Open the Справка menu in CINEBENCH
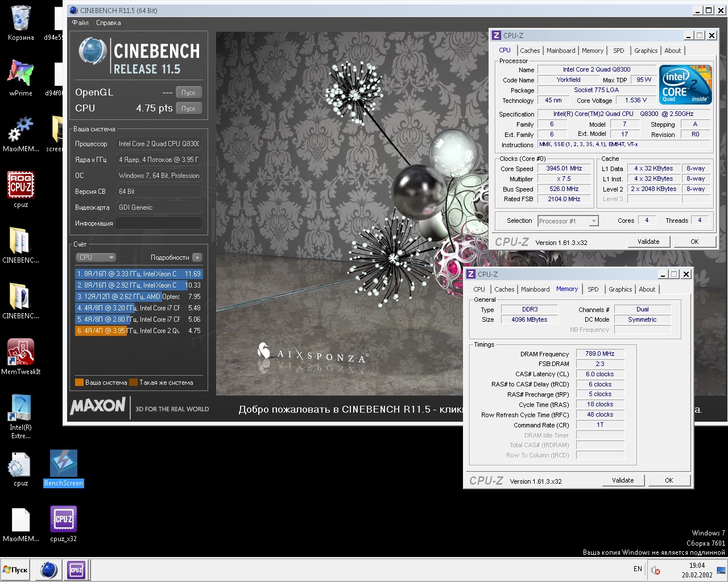Image resolution: width=728 pixels, height=582 pixels. tap(109, 23)
